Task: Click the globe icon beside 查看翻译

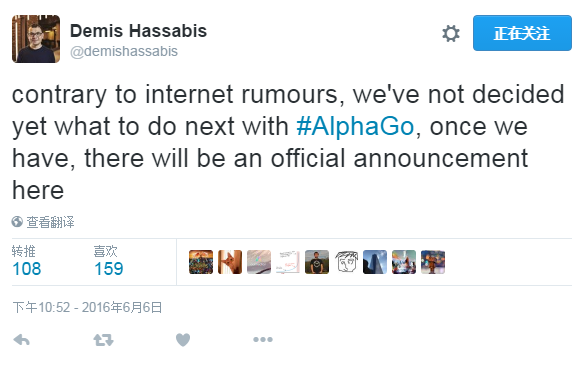Action: coord(17,222)
